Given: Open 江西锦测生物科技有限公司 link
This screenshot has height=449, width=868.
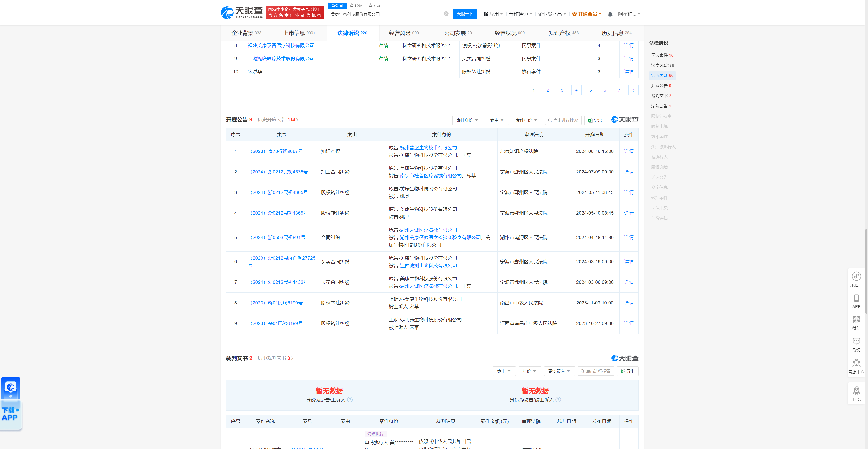Looking at the screenshot, I should coord(428,266).
